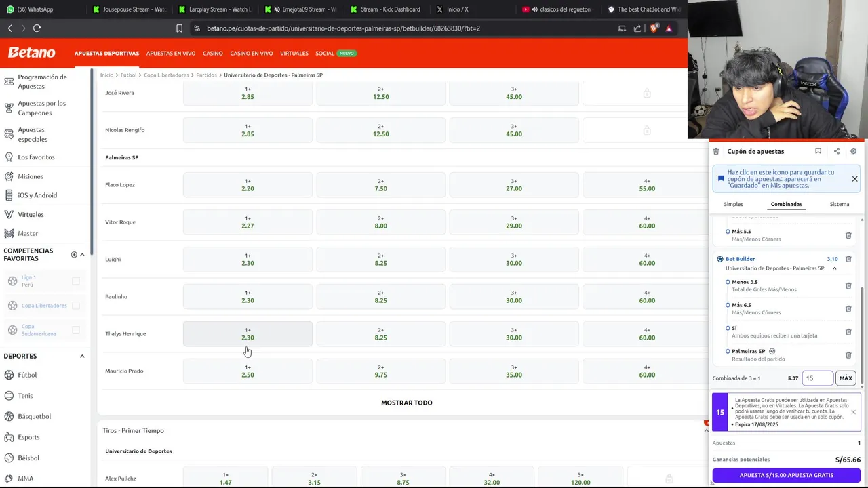Remove the Sí both teams card selection

click(848, 332)
